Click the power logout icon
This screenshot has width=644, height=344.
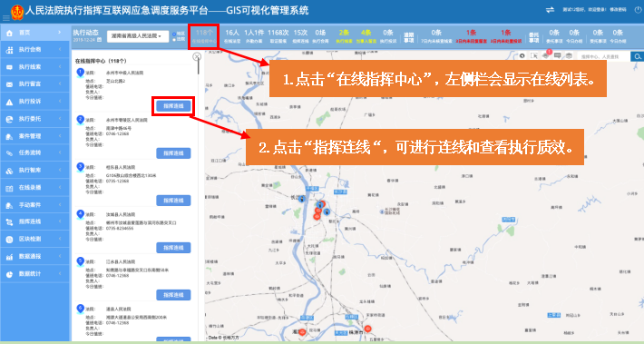[x=638, y=10]
